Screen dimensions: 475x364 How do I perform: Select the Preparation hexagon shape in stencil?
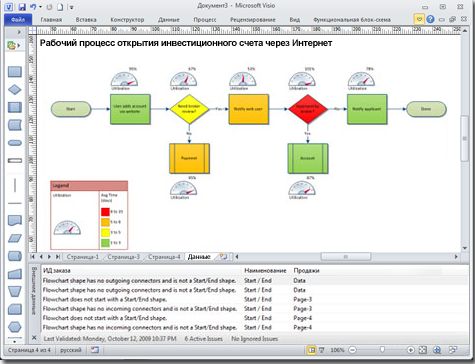[x=15, y=327]
